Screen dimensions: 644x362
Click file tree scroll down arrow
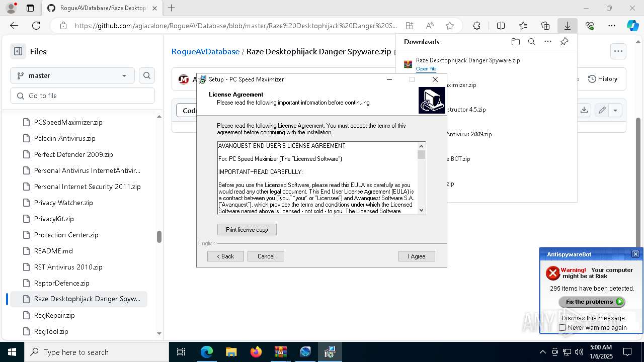pyautogui.click(x=159, y=333)
